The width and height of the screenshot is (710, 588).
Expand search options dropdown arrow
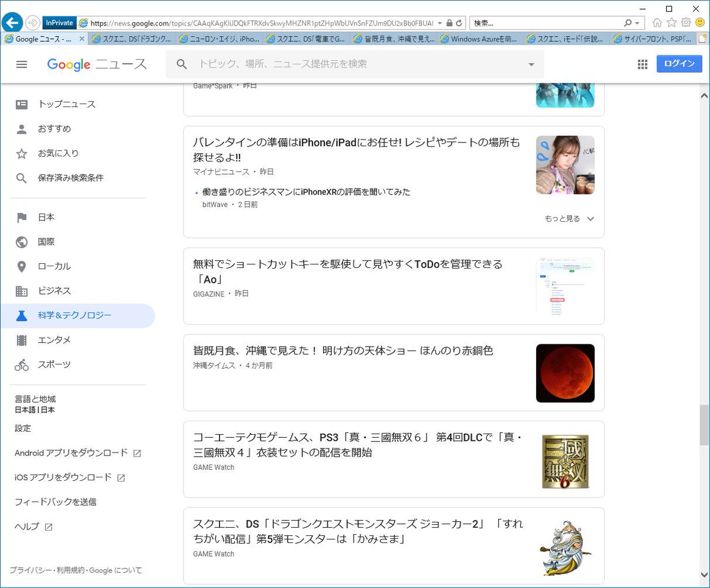(x=531, y=64)
